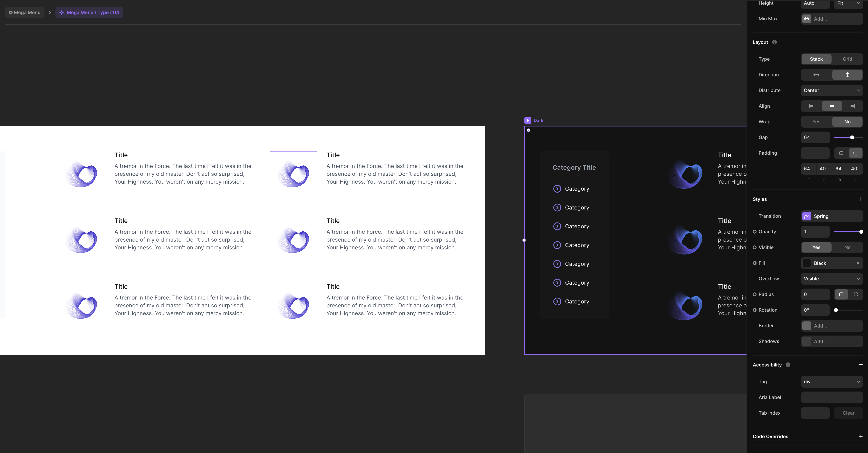This screenshot has height=453, width=868.
Task: Add Shadows
Action: 832,341
